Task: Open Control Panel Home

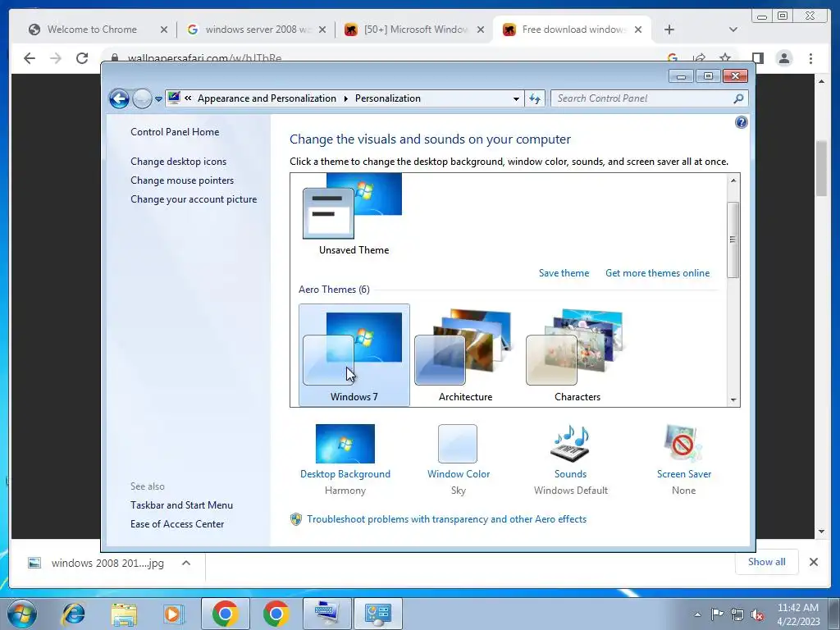Action: (175, 132)
